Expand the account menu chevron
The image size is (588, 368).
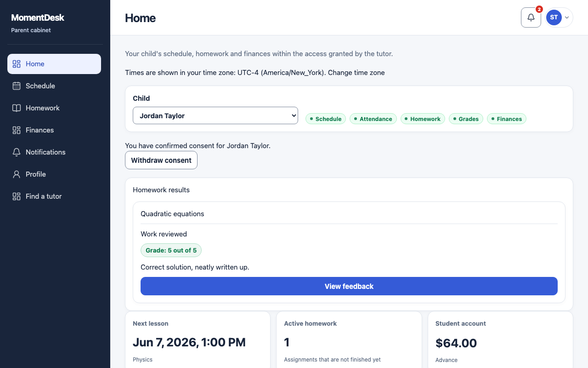tap(567, 17)
